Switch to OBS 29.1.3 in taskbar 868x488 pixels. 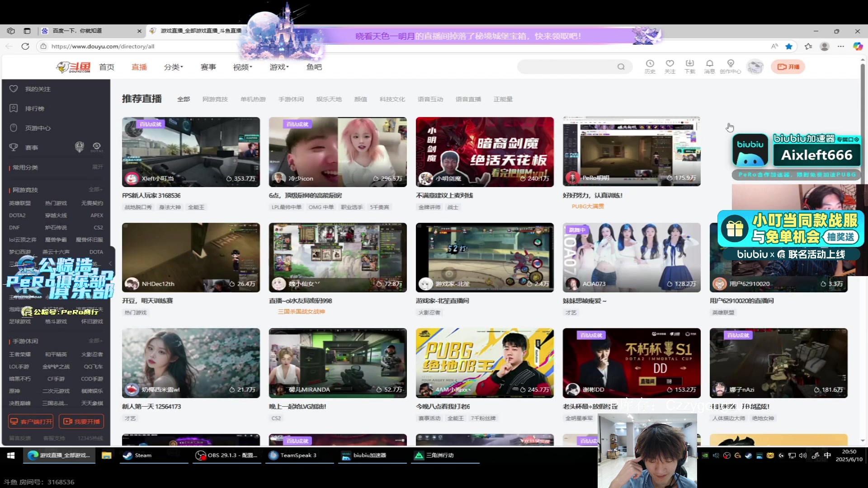pos(227,455)
